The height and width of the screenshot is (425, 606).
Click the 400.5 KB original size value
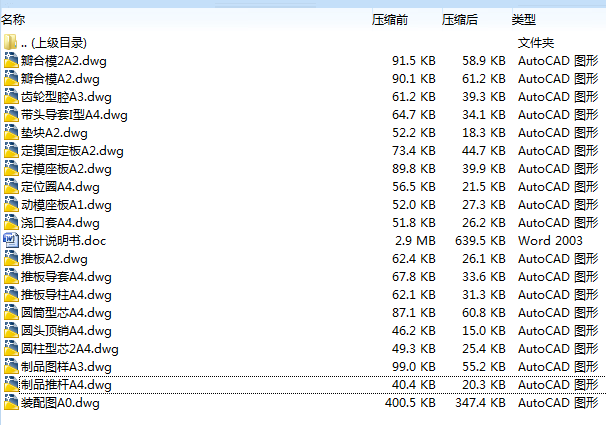[410, 403]
